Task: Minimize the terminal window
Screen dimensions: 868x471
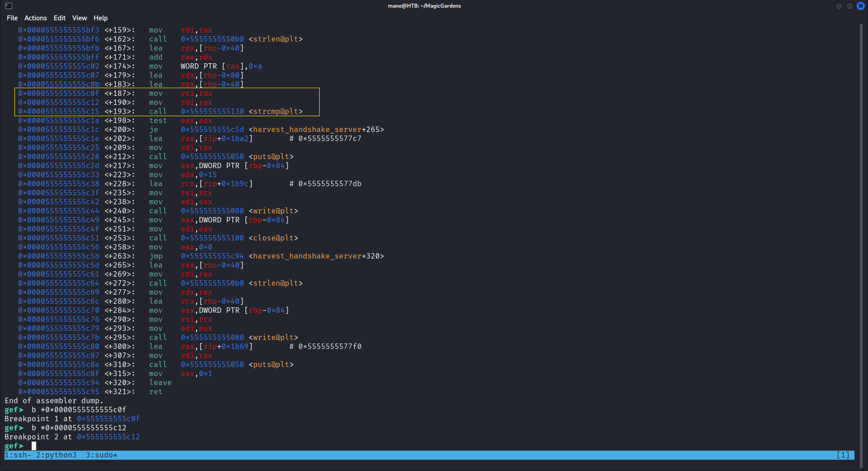Action: (839, 6)
